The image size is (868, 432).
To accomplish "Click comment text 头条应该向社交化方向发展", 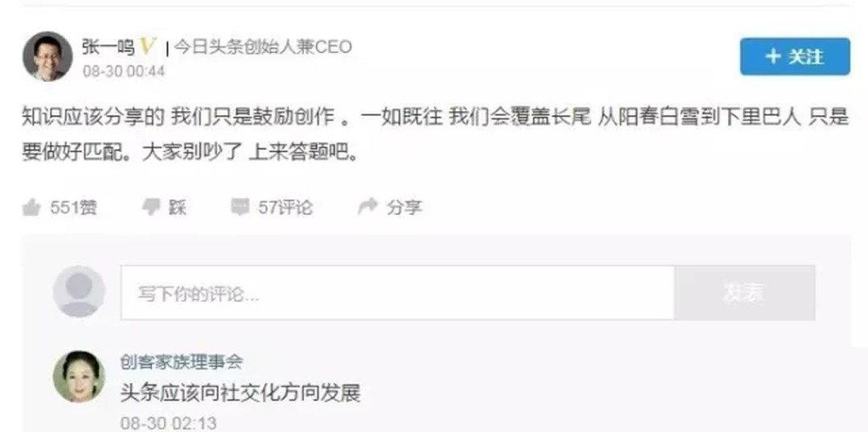I will [x=241, y=393].
